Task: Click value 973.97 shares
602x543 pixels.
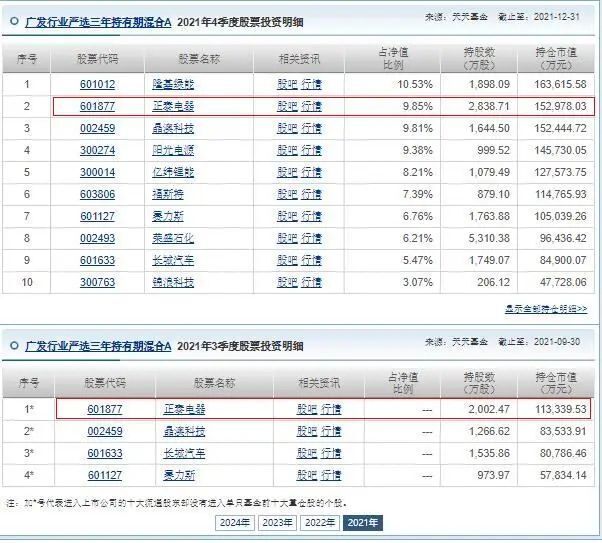Action: (x=493, y=475)
